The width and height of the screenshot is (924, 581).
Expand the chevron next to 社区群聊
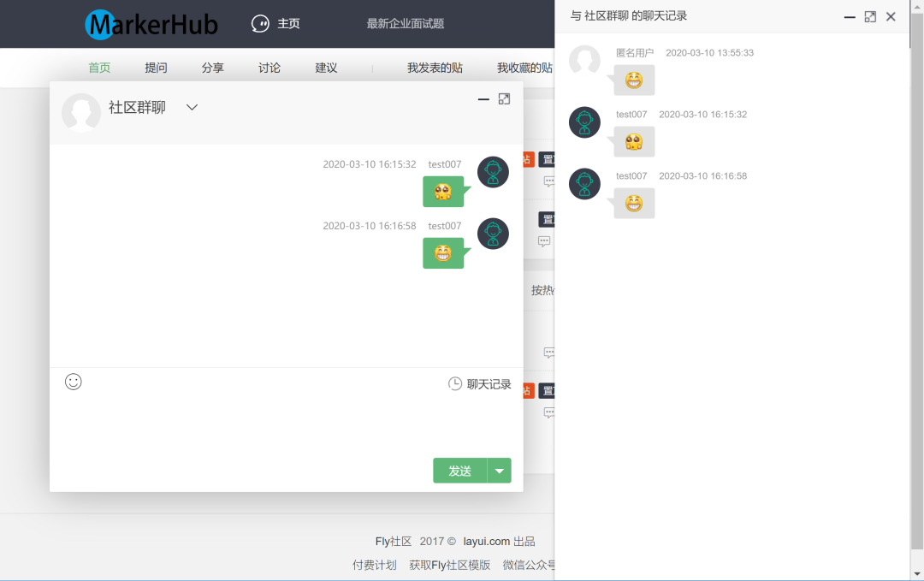(x=192, y=107)
